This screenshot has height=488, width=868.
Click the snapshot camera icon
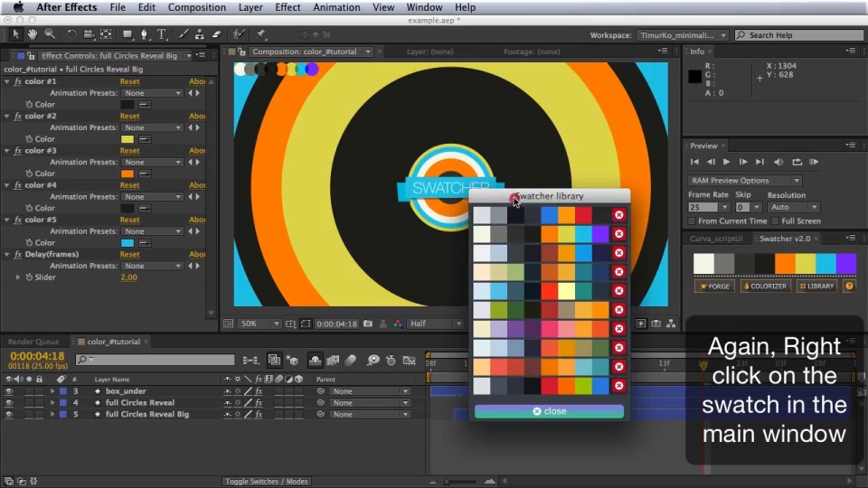tap(368, 324)
